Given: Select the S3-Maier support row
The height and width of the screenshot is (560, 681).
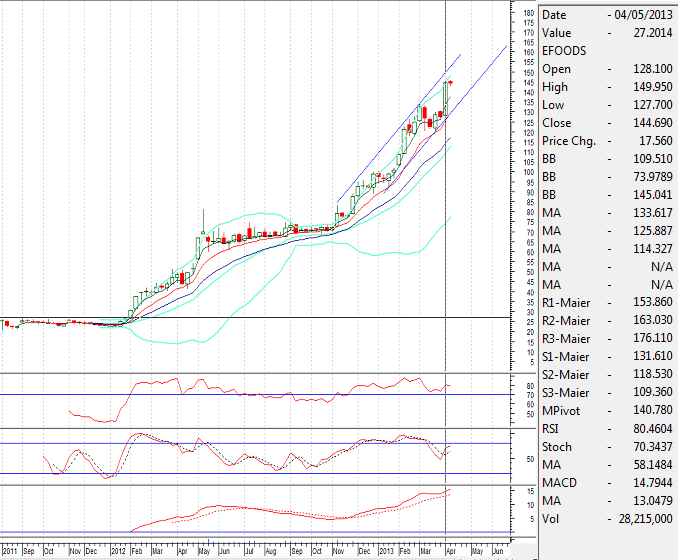Looking at the screenshot, I should pos(608,393).
